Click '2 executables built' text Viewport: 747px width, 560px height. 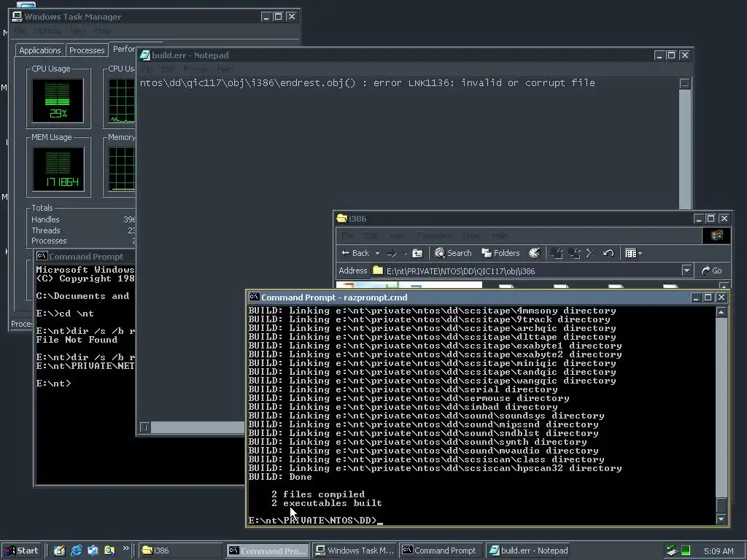(327, 503)
